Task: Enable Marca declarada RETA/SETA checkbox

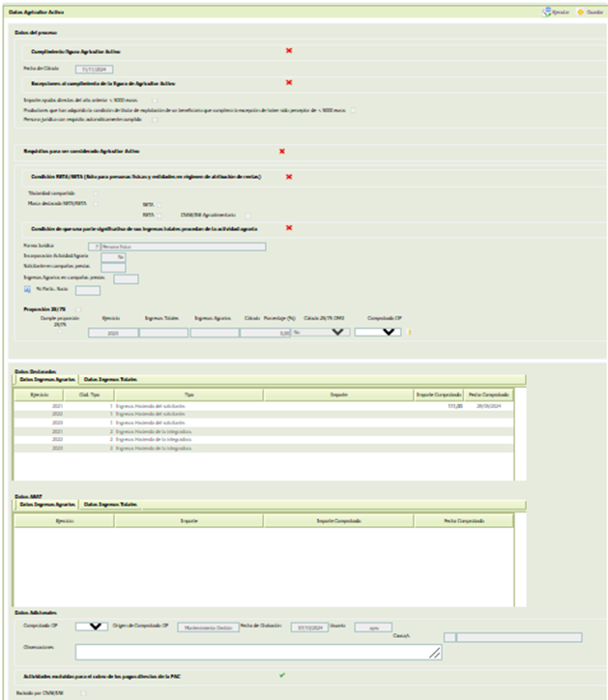Action: point(95,203)
